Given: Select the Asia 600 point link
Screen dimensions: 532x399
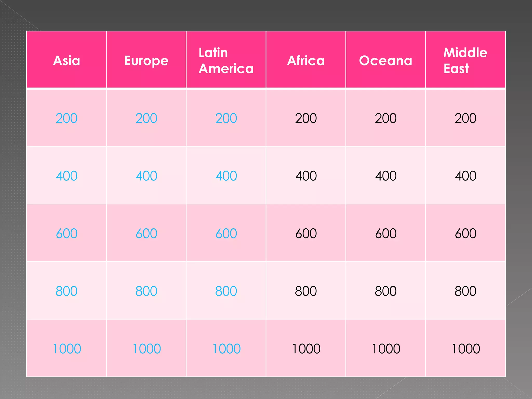Looking at the screenshot, I should coord(66,233).
